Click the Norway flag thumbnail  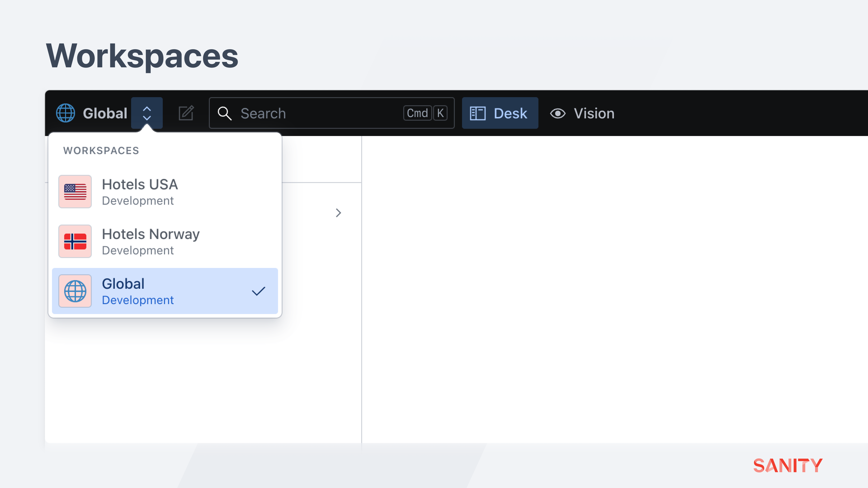(x=75, y=242)
